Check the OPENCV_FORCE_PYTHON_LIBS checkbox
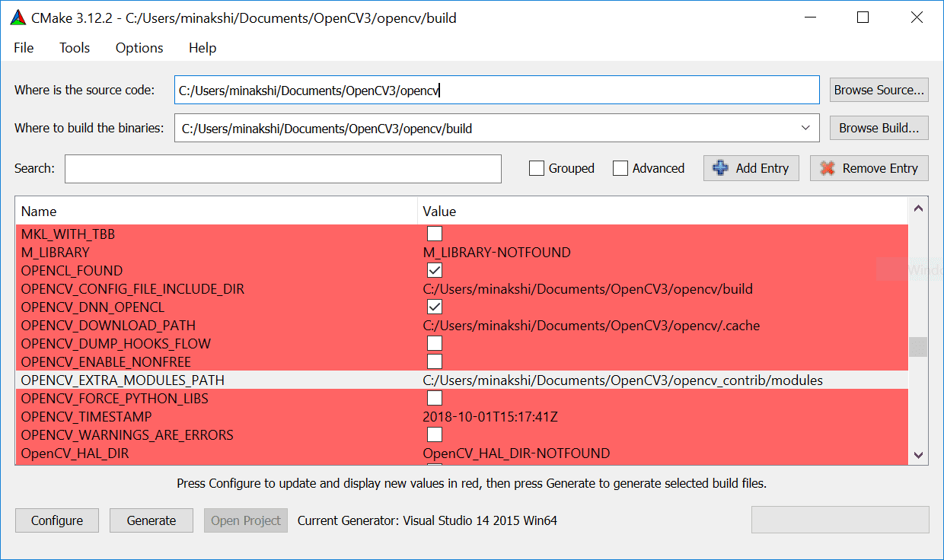This screenshot has width=944, height=560. (x=435, y=398)
